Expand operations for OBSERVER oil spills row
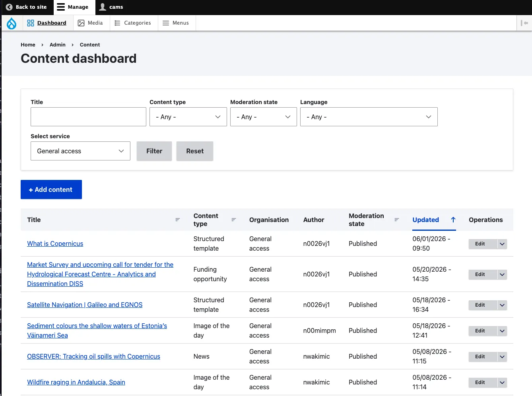 point(503,357)
